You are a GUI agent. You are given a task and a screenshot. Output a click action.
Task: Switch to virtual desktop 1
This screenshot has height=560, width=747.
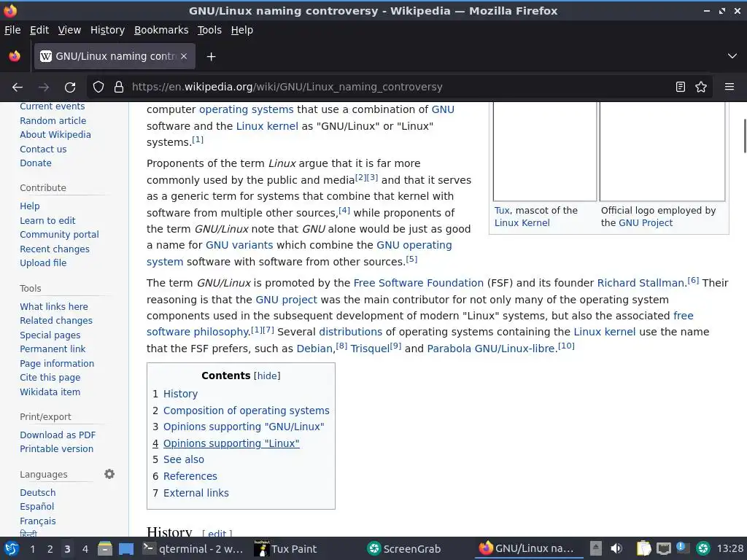point(32,549)
